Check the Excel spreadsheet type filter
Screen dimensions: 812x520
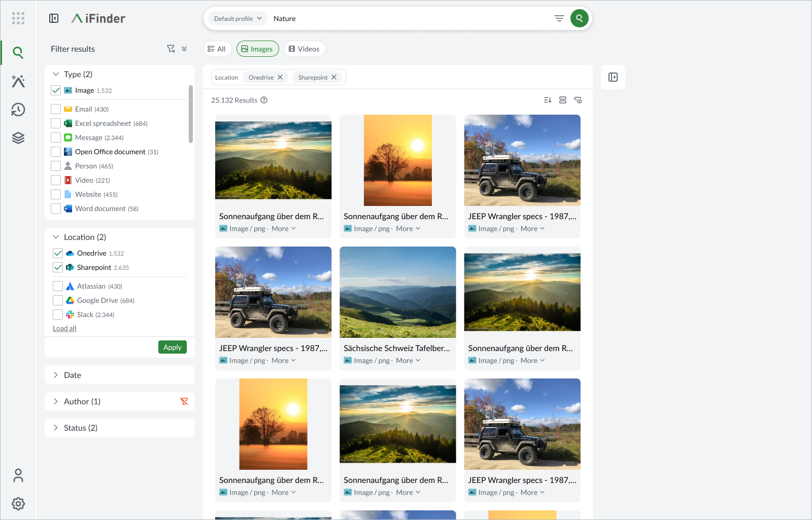tap(56, 123)
